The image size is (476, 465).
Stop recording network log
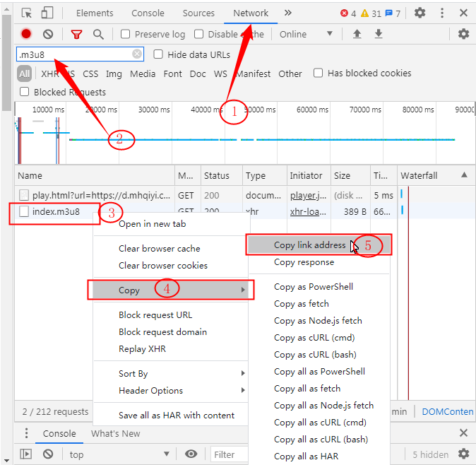point(26,34)
